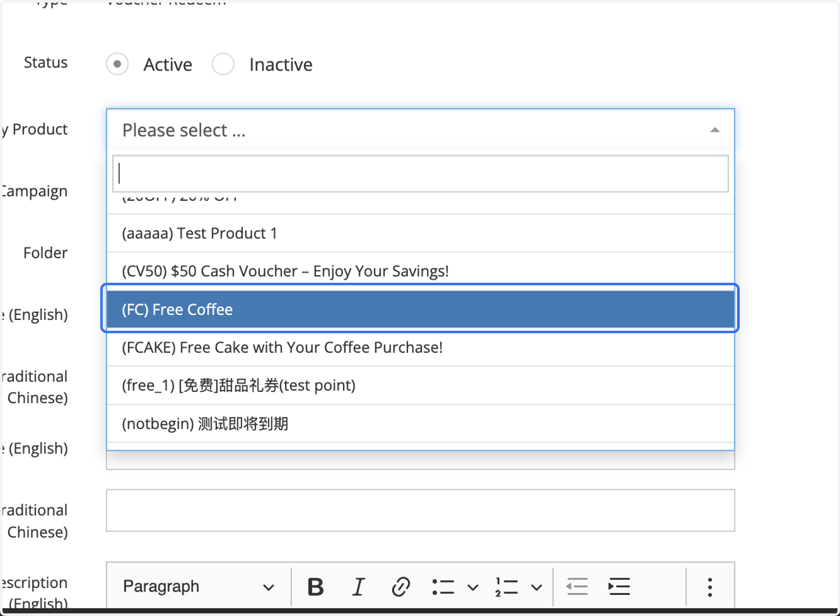Toggle bold formatting in editor toolbar
Image resolution: width=840 pixels, height=616 pixels.
coord(316,587)
